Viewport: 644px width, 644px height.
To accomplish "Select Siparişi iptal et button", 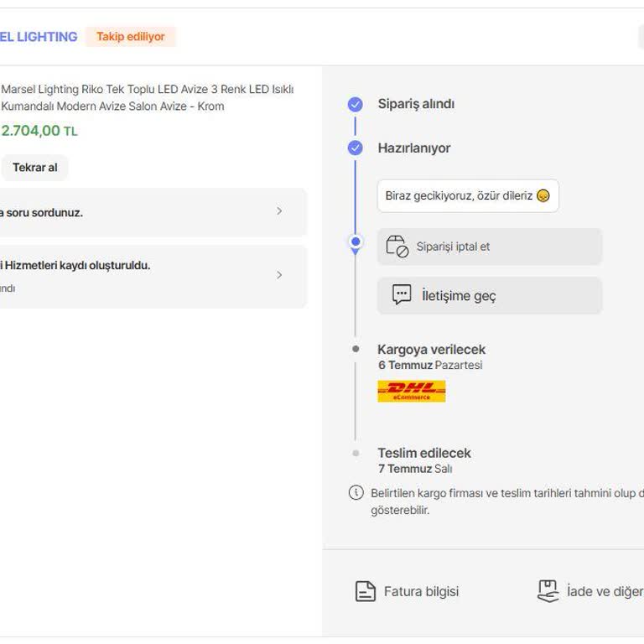I will click(x=490, y=247).
